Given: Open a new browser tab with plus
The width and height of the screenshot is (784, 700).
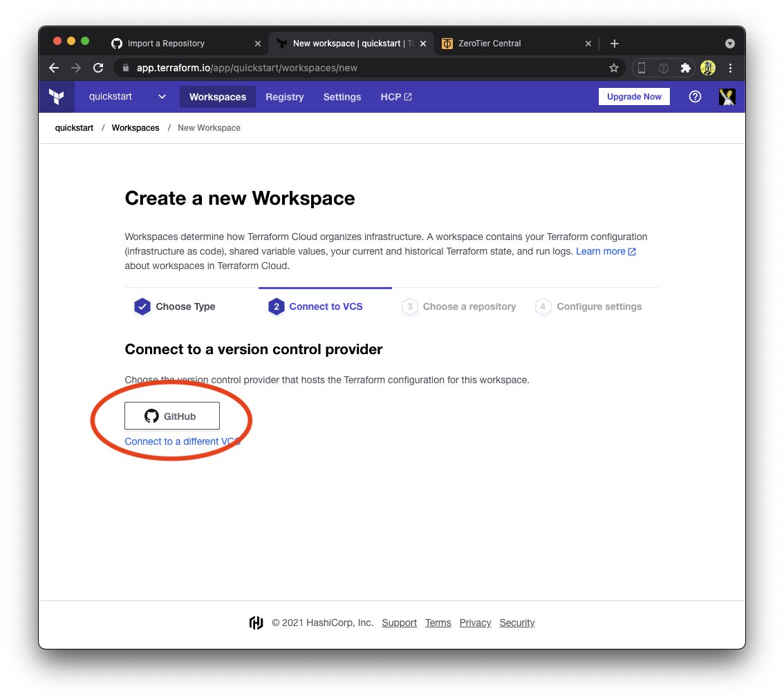Looking at the screenshot, I should [x=615, y=44].
